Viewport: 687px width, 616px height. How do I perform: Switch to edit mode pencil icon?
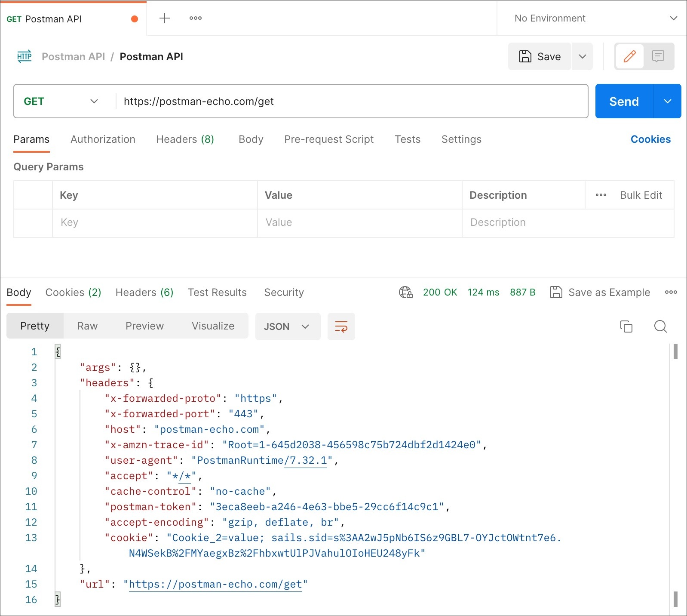click(629, 56)
